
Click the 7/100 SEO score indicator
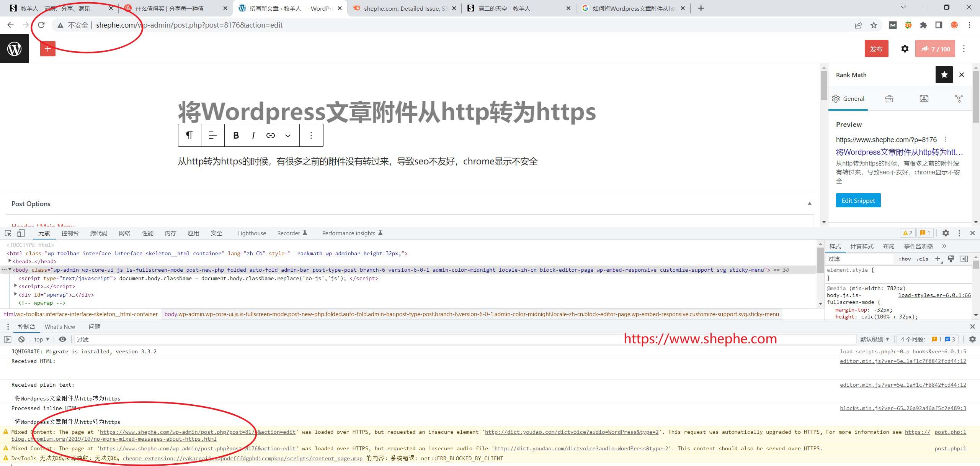pyautogui.click(x=935, y=49)
